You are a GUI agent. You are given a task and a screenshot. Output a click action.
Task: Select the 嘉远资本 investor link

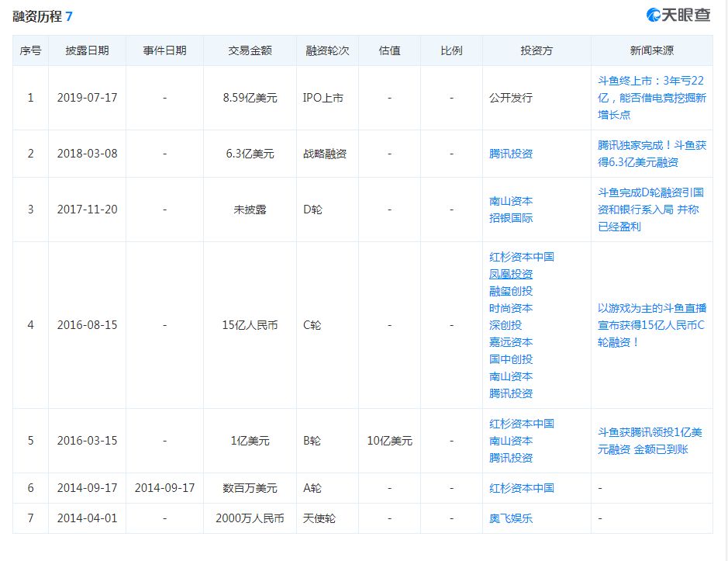tap(511, 342)
